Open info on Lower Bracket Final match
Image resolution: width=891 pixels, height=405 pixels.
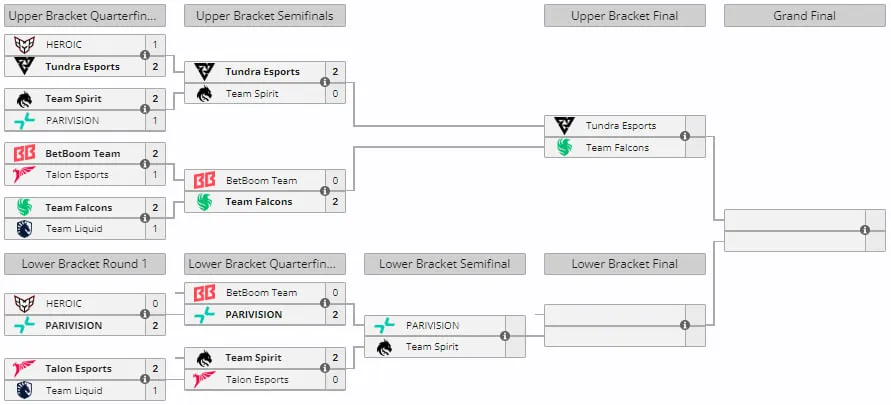(685, 325)
